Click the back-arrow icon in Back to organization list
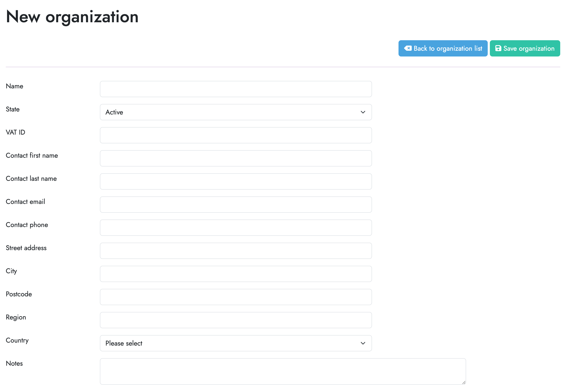Viewport: 566px width, 392px height. [x=408, y=48]
